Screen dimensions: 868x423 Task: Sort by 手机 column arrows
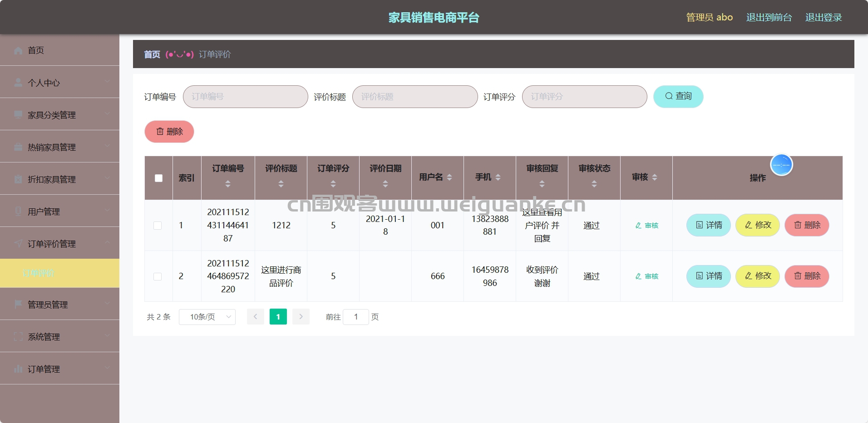pos(498,177)
